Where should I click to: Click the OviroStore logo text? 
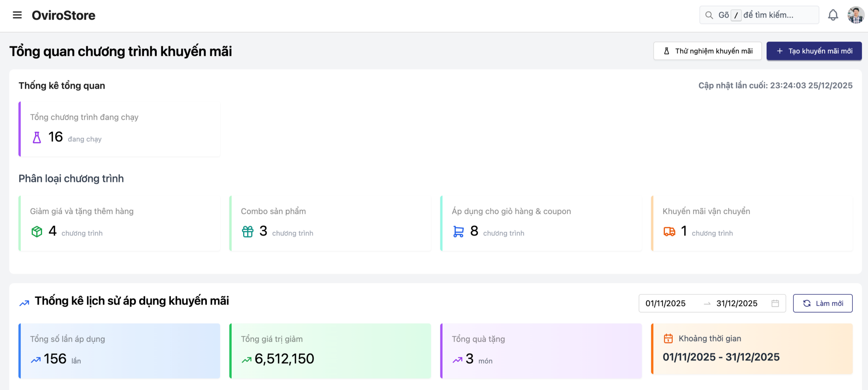[63, 15]
